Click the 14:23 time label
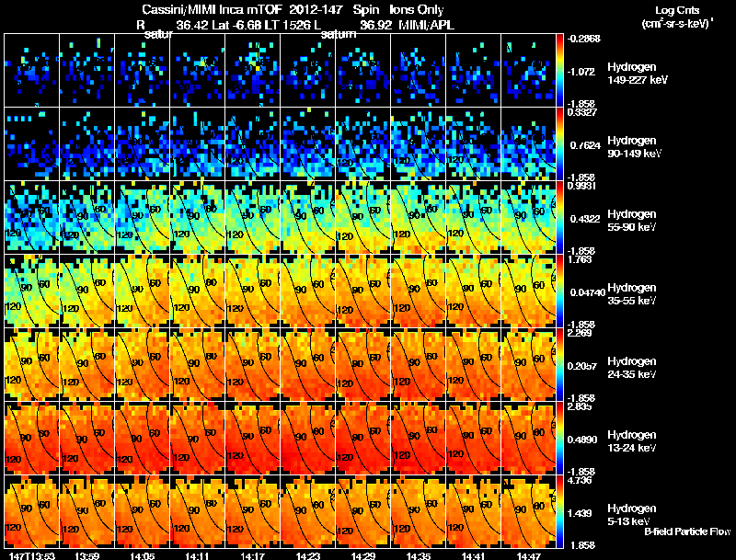 pos(308,556)
